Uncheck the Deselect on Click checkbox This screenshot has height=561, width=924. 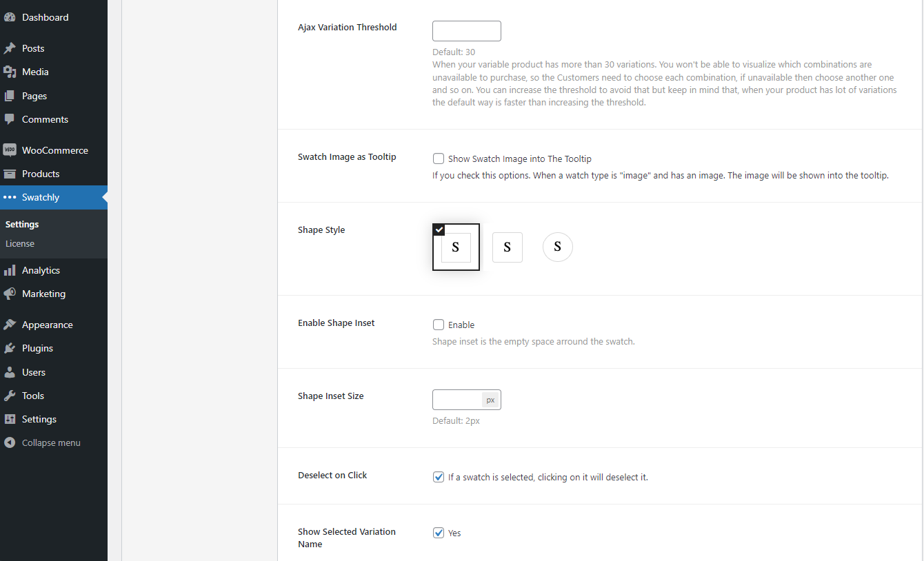(x=439, y=477)
